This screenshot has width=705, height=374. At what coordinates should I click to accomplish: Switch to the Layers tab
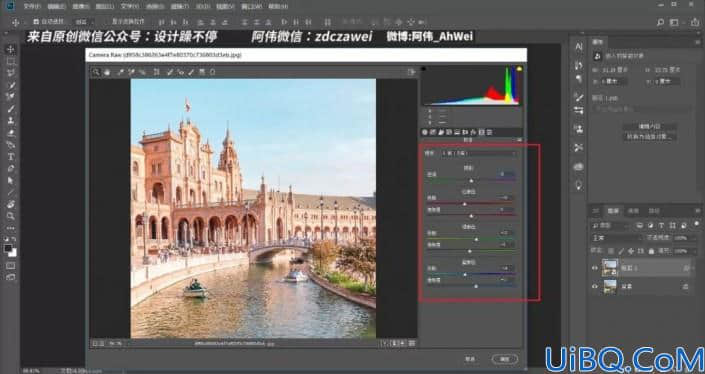[x=613, y=211]
